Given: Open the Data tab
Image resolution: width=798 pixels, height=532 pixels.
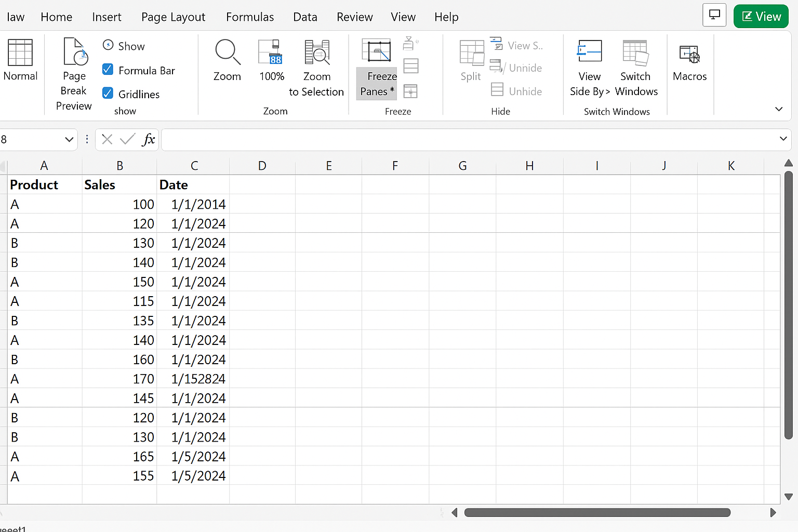Looking at the screenshot, I should (305, 17).
